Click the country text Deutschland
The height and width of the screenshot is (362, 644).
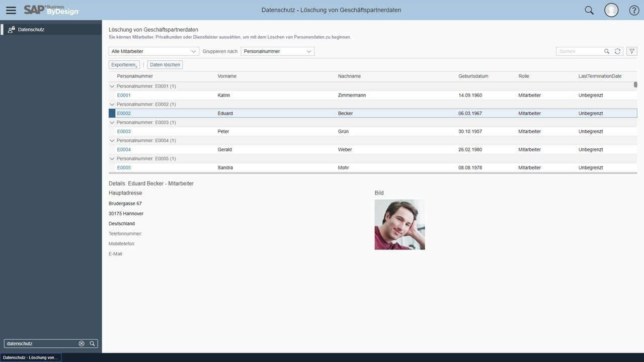(x=122, y=224)
